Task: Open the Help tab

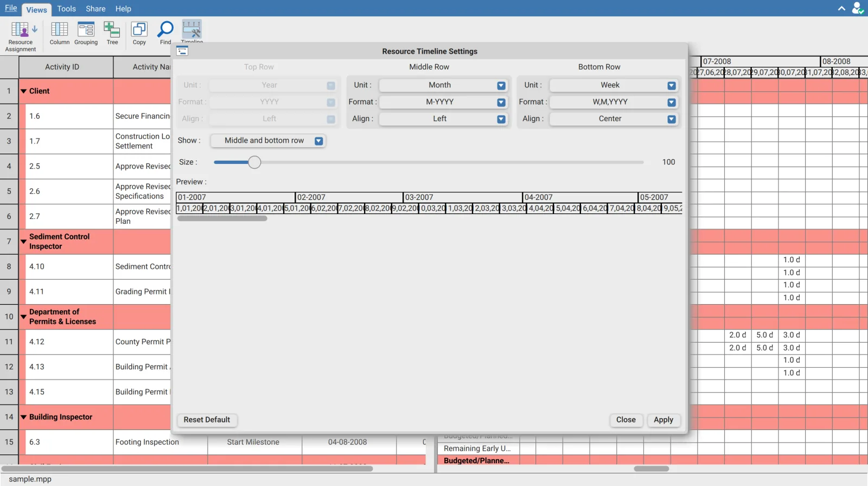Action: point(123,9)
